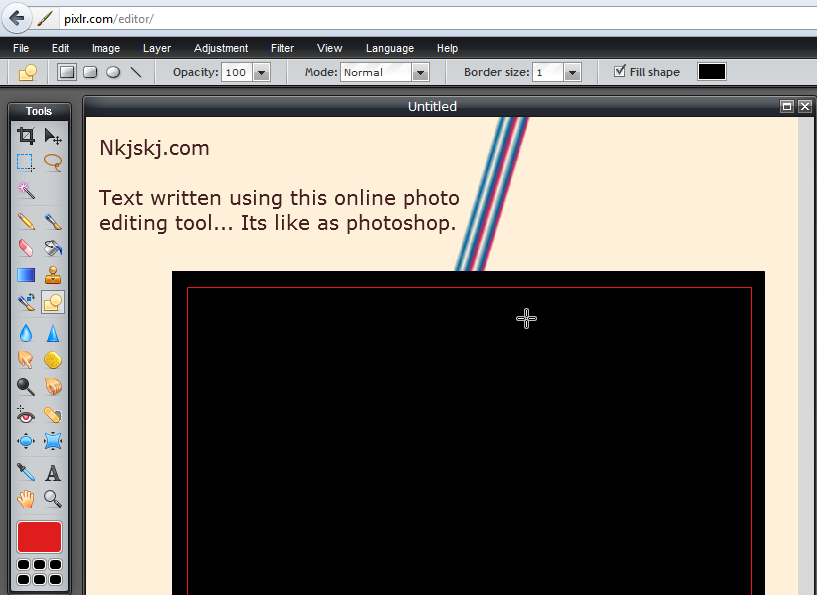817x595 pixels.
Task: Expand the blend Mode dropdown
Action: [x=420, y=72]
